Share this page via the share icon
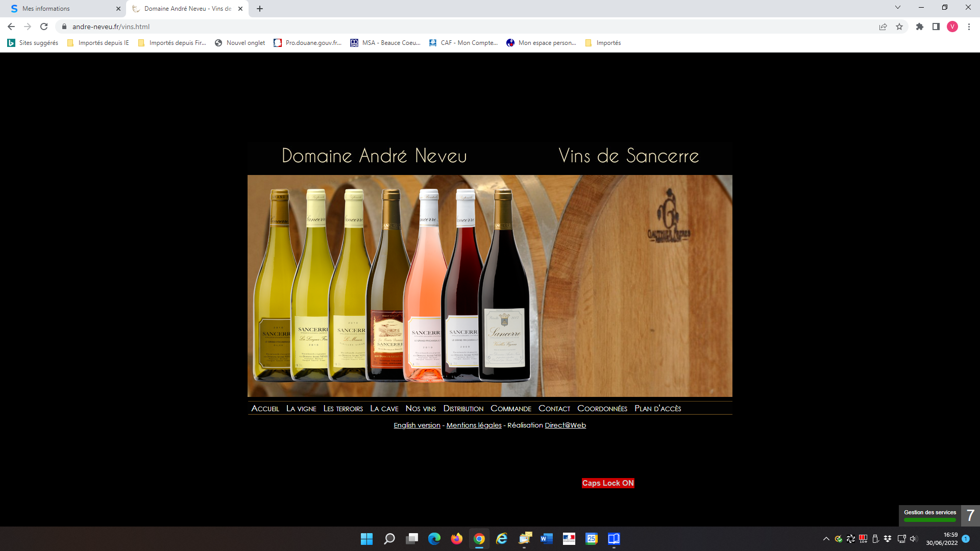This screenshot has height=551, width=980. pyautogui.click(x=883, y=27)
